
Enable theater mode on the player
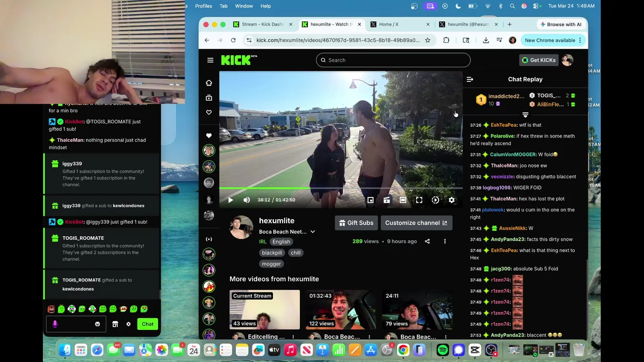[x=403, y=200]
